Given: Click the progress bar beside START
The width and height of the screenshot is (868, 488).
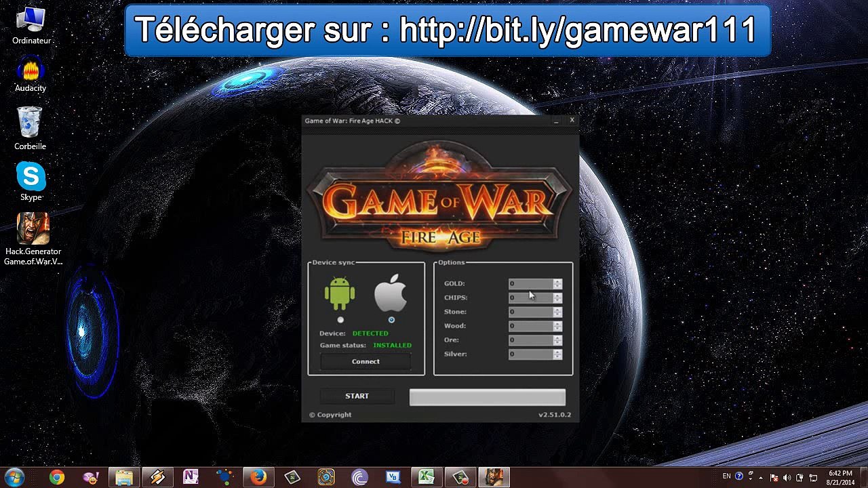Looking at the screenshot, I should click(x=487, y=397).
